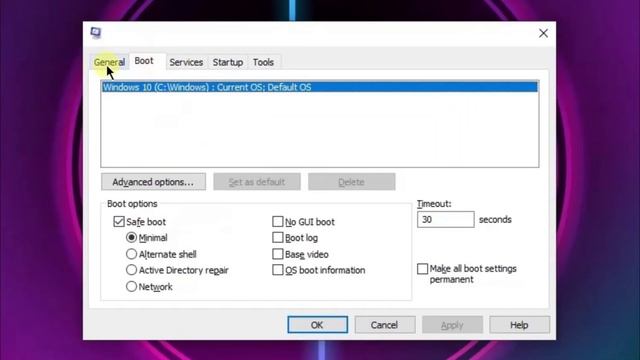Screen dimensions: 640x360
Task: Uncheck the Safe boot checkbox
Action: [x=119, y=222]
